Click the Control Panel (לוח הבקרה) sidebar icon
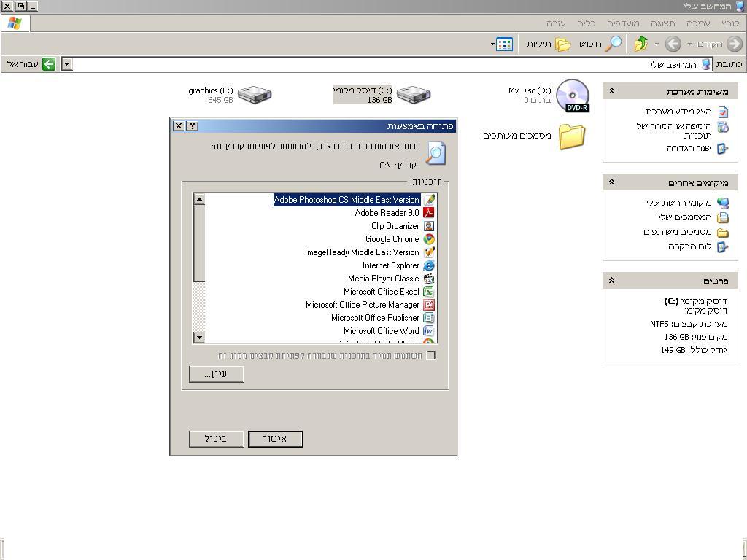The width and height of the screenshot is (747, 560). pyautogui.click(x=723, y=247)
